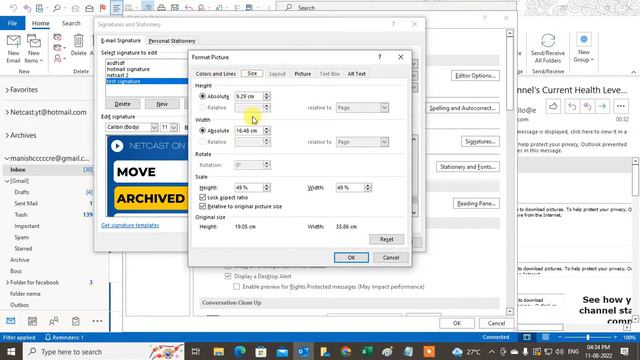This screenshot has height=360, width=640.
Task: Open navigation options ellipsis at bottom
Action: pos(97,321)
